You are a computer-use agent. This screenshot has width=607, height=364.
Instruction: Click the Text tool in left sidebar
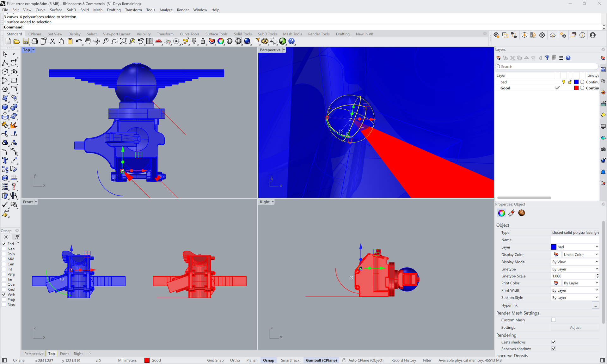pos(5,160)
